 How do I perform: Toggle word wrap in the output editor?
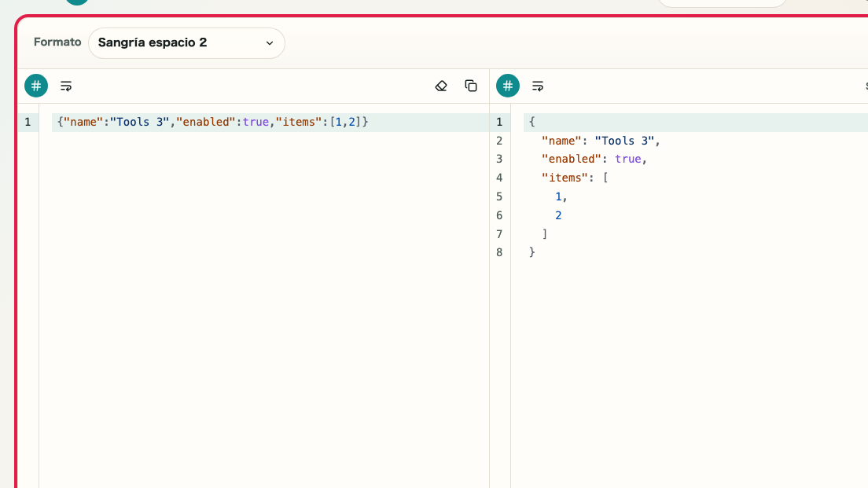click(x=538, y=86)
